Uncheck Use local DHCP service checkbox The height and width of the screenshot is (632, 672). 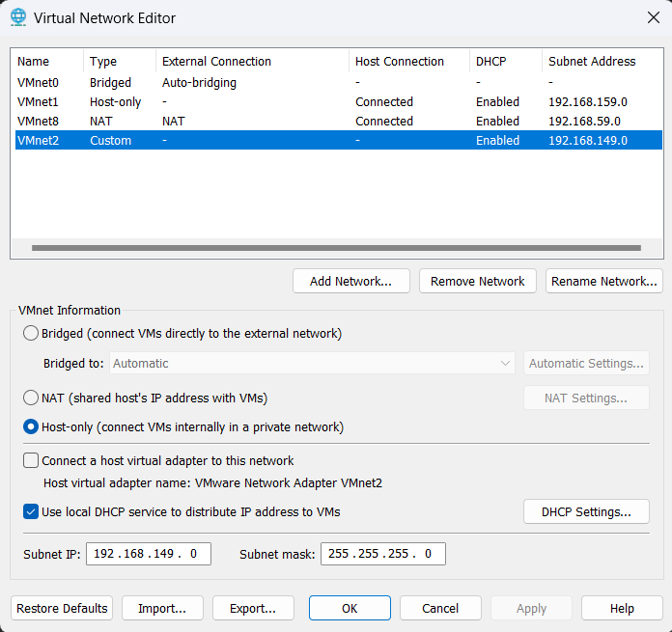coord(31,511)
